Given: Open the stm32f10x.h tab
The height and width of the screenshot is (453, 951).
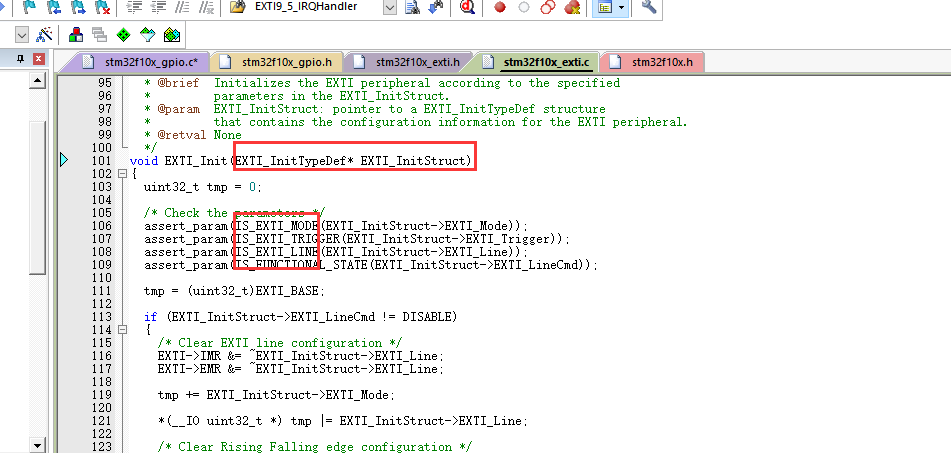Looking at the screenshot, I should pyautogui.click(x=662, y=62).
